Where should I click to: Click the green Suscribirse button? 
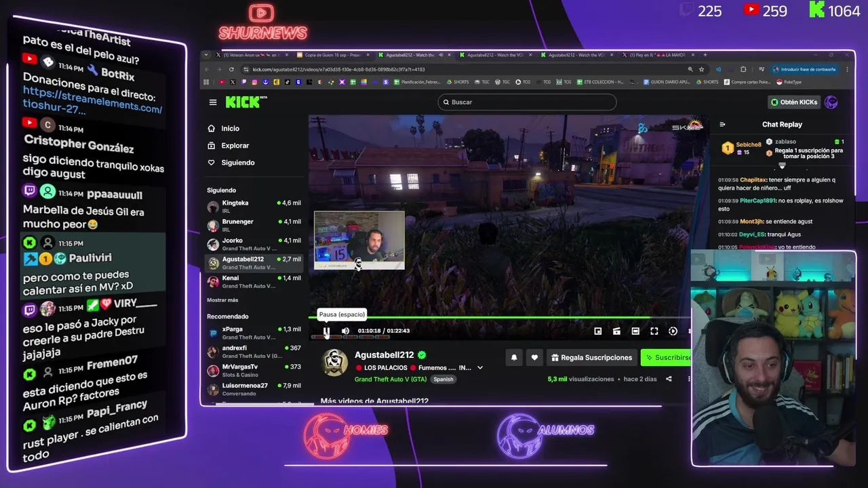pyautogui.click(x=667, y=357)
